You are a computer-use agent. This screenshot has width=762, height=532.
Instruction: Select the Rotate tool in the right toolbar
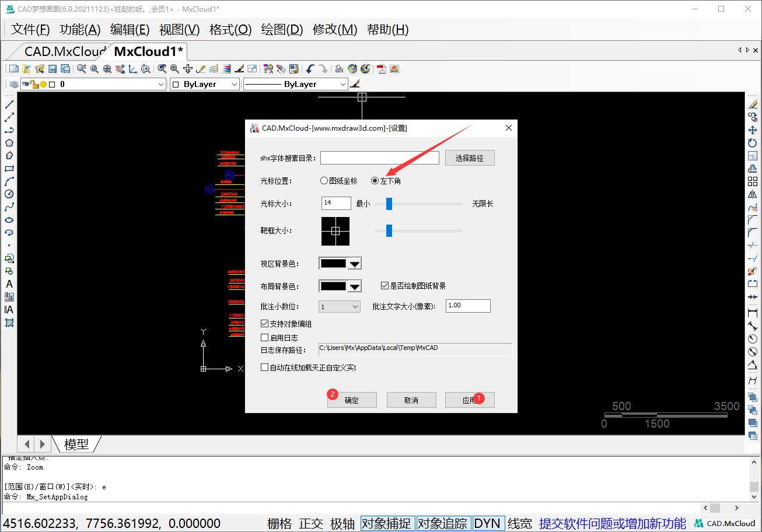(x=753, y=143)
